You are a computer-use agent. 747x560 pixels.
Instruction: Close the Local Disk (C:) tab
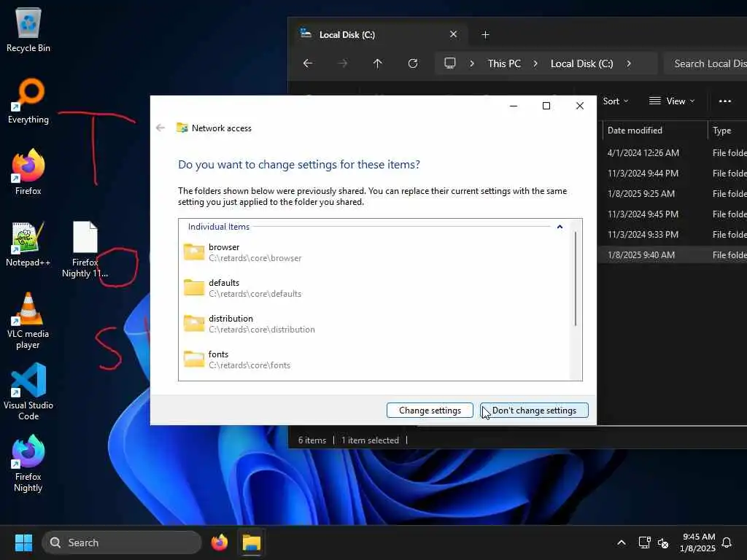click(x=454, y=34)
